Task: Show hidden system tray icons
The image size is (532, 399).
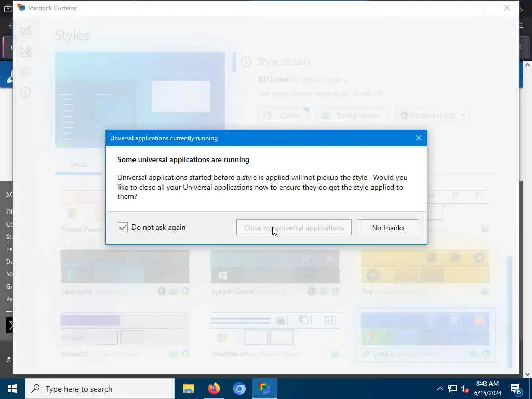Action: pos(440,389)
